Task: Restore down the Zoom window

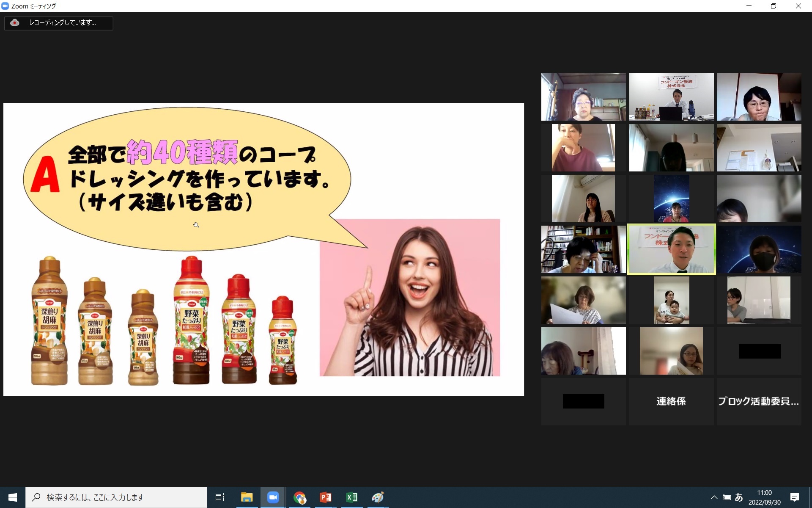Action: pyautogui.click(x=774, y=6)
